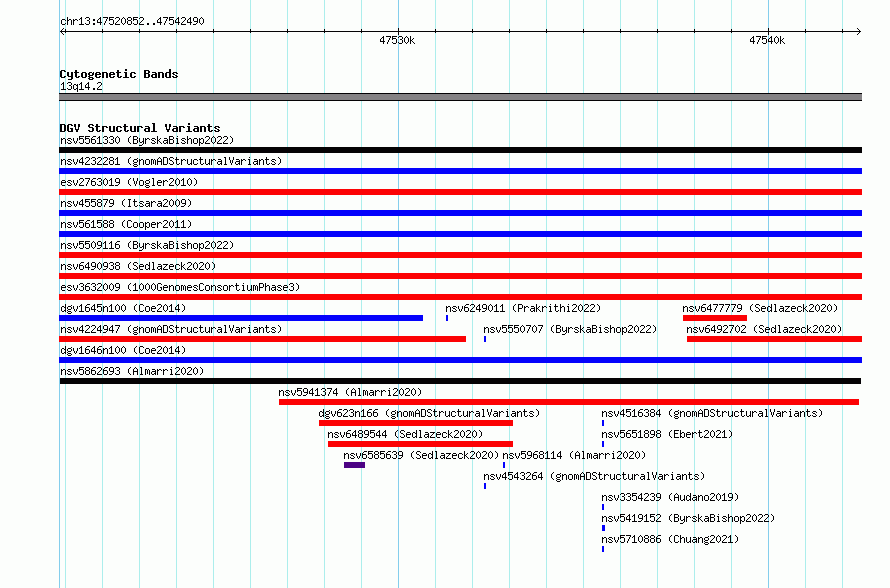The image size is (890, 588).
Task: Click the small nsv5710886 blue marker
Action: 603,549
